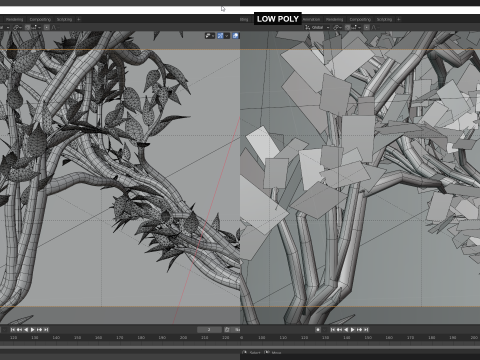Add a new workspace in left window
The image size is (480, 360).
tap(79, 19)
